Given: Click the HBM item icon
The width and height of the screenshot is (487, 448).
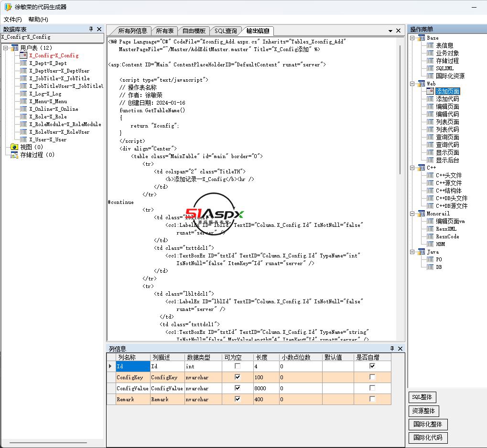Looking at the screenshot, I should (430, 244).
